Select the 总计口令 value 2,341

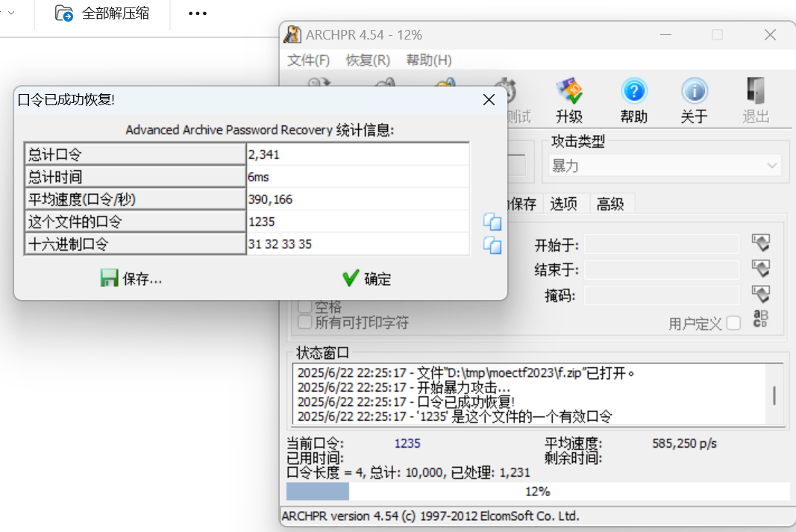[264, 154]
